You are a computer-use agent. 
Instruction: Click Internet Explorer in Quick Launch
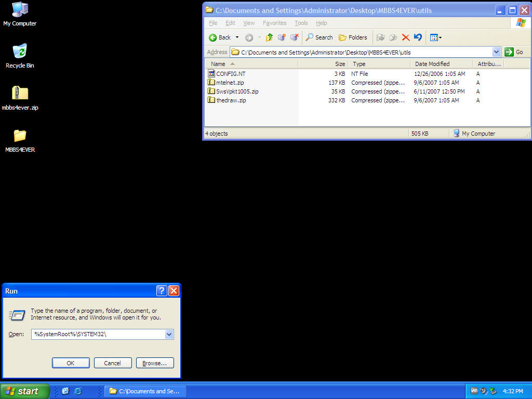click(78, 391)
